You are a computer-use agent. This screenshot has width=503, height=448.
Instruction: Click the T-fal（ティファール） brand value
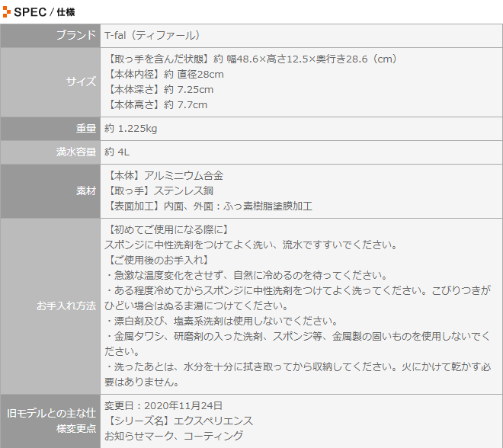[152, 35]
